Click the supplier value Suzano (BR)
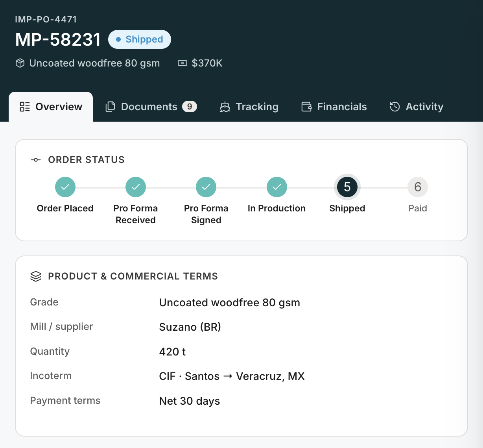 [x=190, y=327]
